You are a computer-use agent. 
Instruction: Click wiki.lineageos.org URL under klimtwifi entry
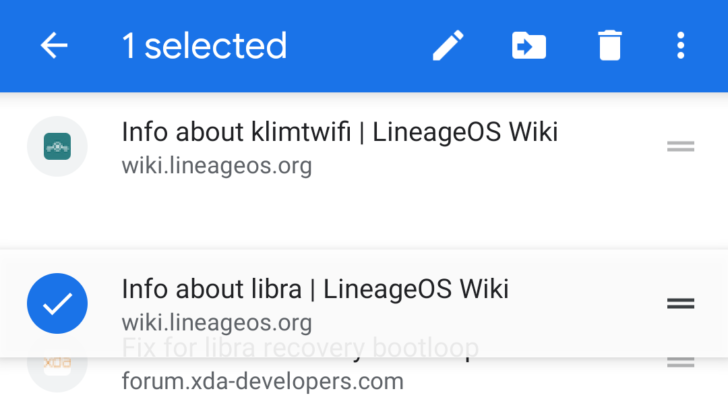point(216,165)
